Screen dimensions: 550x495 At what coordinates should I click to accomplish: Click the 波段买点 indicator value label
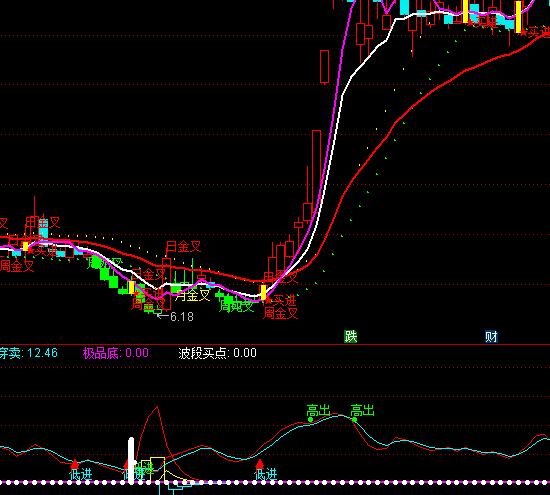(x=217, y=353)
